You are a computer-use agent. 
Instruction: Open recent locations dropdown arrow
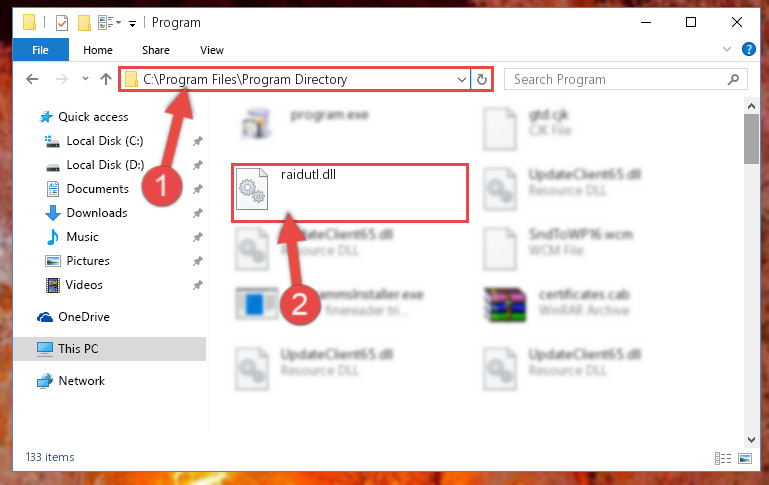point(85,78)
